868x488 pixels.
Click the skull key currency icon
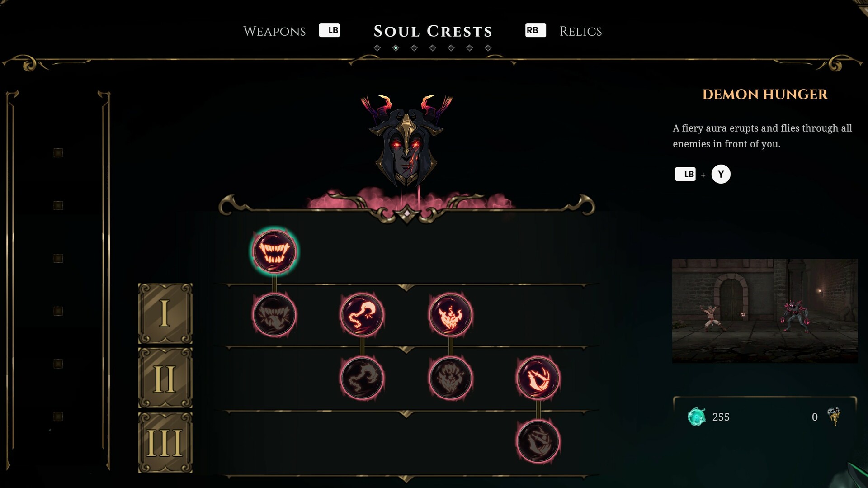point(834,416)
